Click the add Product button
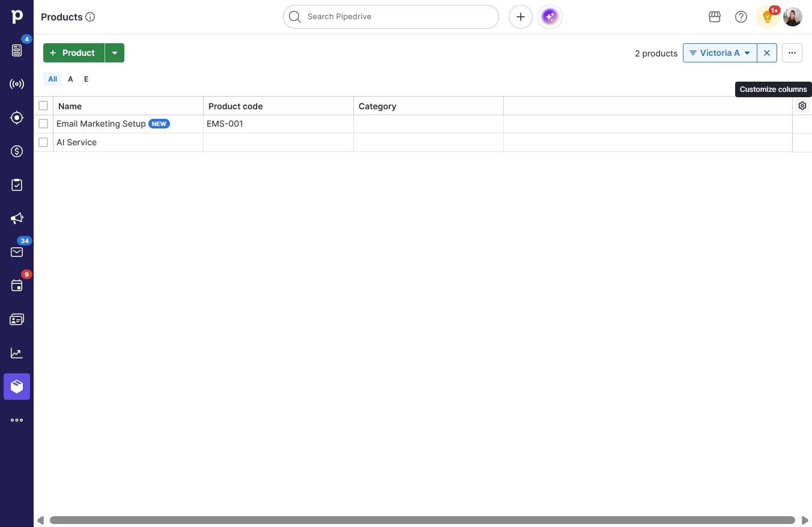This screenshot has height=527, width=812. pyautogui.click(x=74, y=53)
